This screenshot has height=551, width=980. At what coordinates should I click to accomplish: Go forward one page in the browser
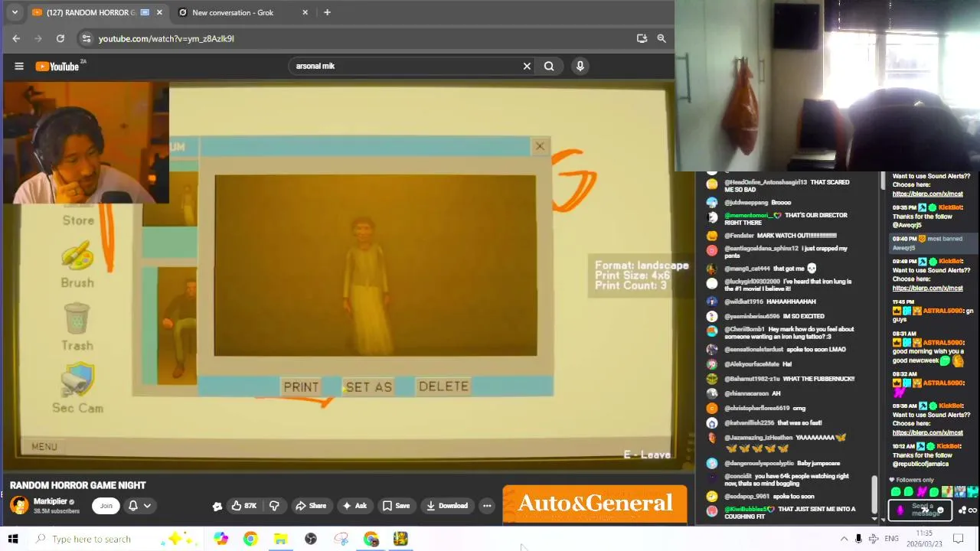click(x=38, y=38)
